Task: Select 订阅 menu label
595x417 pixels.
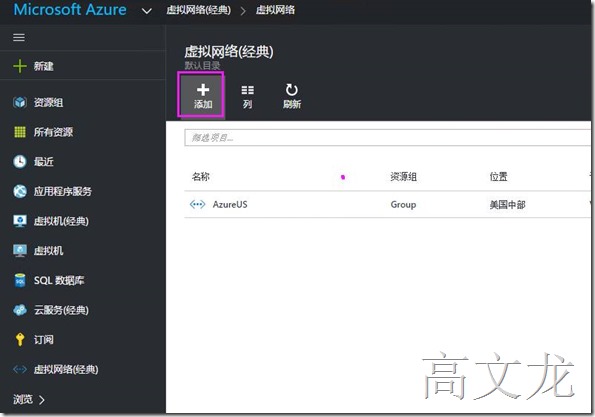Action: 44,339
